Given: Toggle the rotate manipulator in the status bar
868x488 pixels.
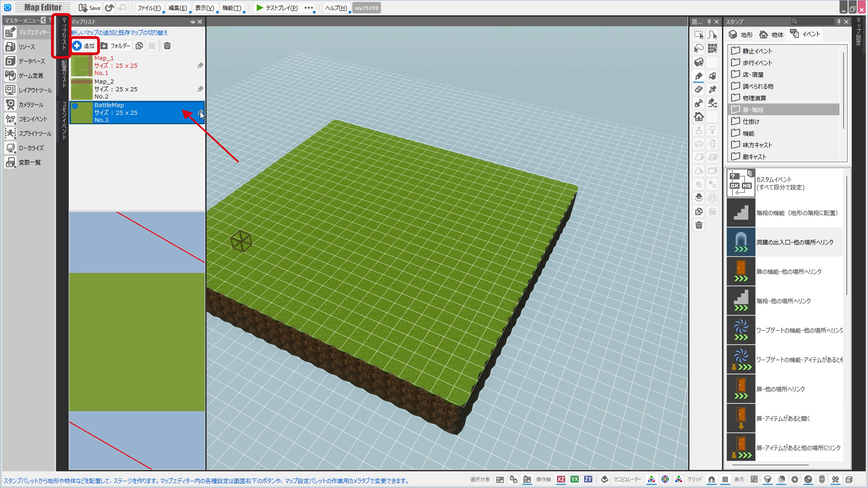Looking at the screenshot, I should click(x=665, y=479).
